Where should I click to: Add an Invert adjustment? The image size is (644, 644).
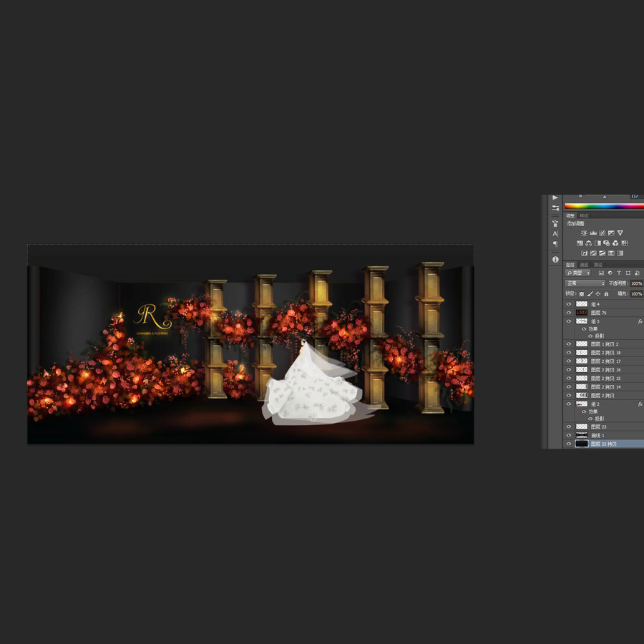tap(584, 253)
